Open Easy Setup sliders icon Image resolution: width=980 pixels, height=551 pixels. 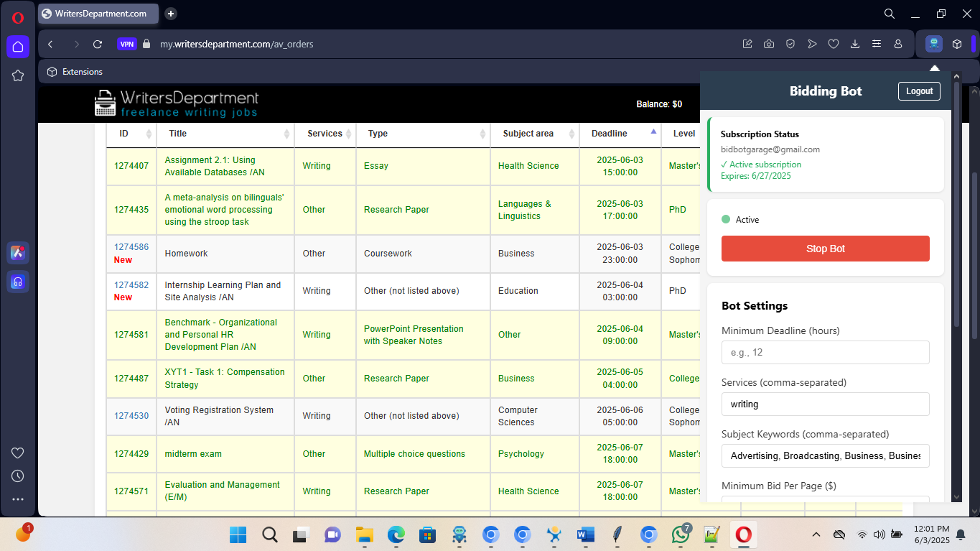(877, 44)
